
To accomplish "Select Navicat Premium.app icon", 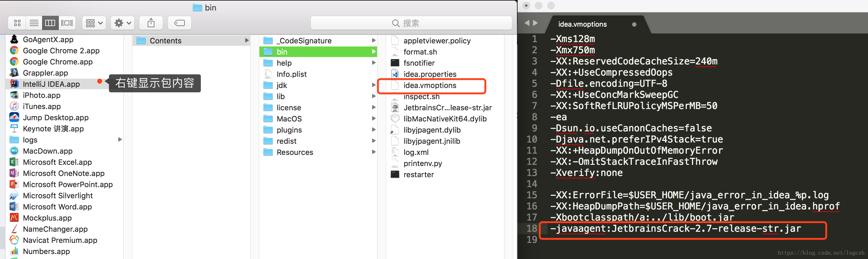I will (x=14, y=240).
